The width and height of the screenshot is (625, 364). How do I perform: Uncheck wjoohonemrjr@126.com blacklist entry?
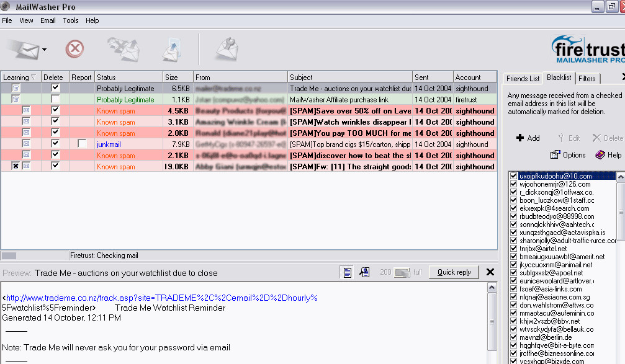click(x=513, y=184)
